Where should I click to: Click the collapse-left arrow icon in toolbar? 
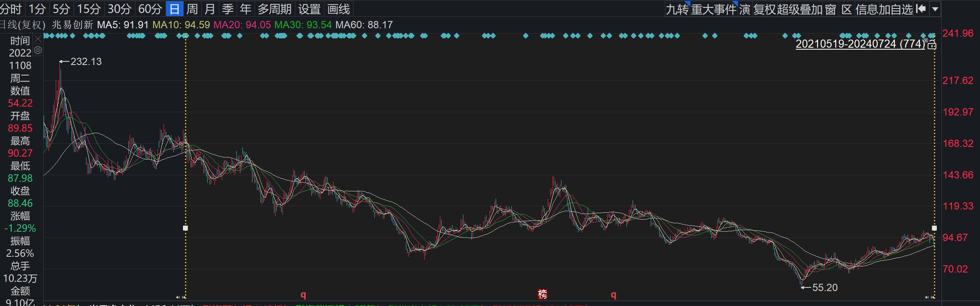tap(921, 9)
